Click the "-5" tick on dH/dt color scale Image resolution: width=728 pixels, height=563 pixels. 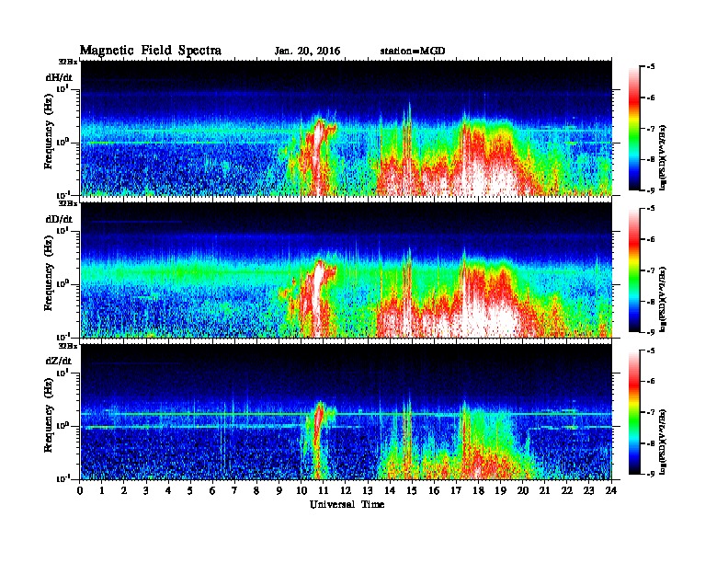(x=651, y=66)
